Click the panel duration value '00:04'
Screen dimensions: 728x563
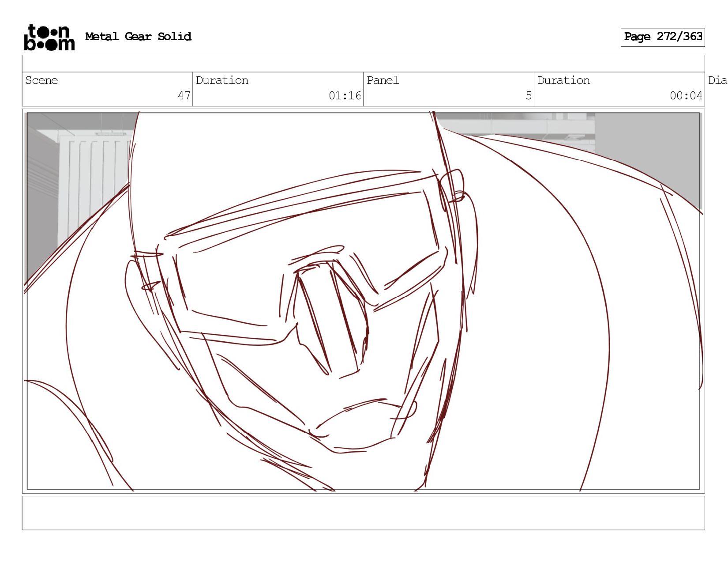[x=686, y=96]
